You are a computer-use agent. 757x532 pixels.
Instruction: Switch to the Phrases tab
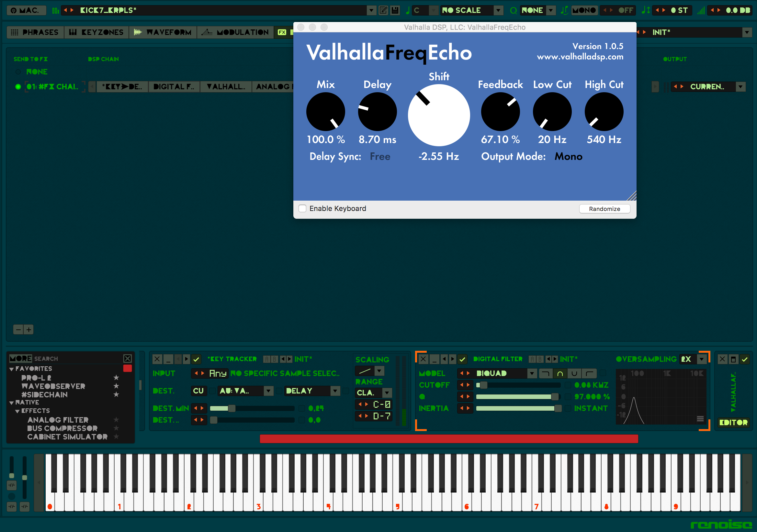(35, 32)
